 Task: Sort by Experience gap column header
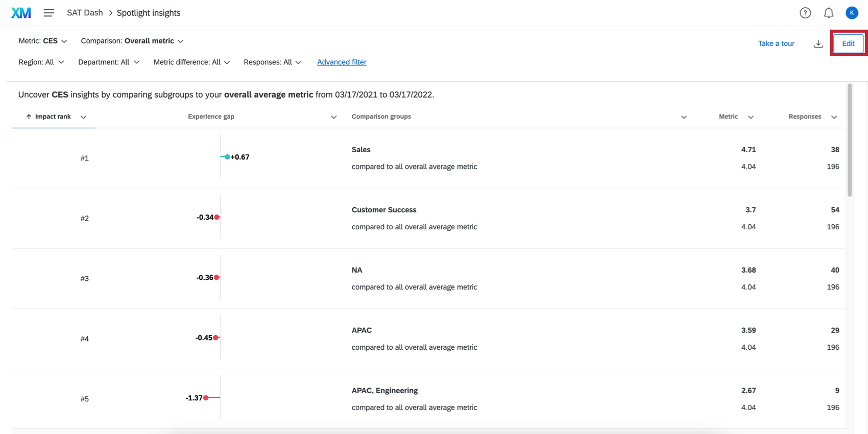click(211, 117)
